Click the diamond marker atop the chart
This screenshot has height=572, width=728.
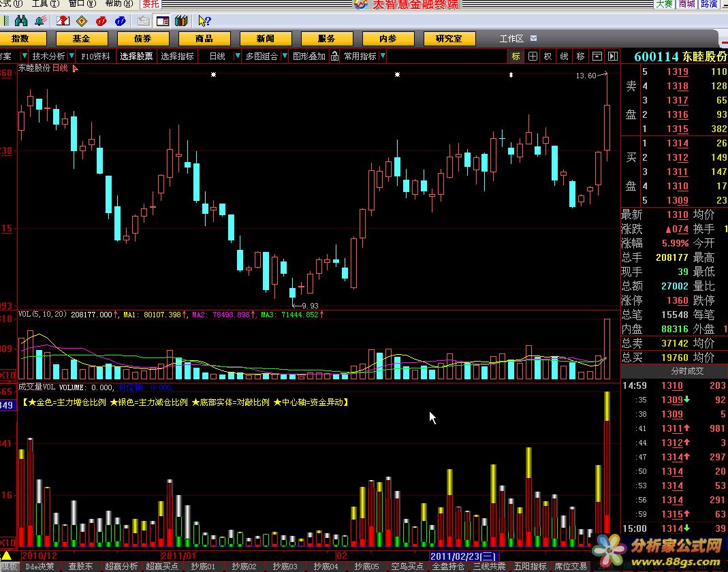[511, 75]
